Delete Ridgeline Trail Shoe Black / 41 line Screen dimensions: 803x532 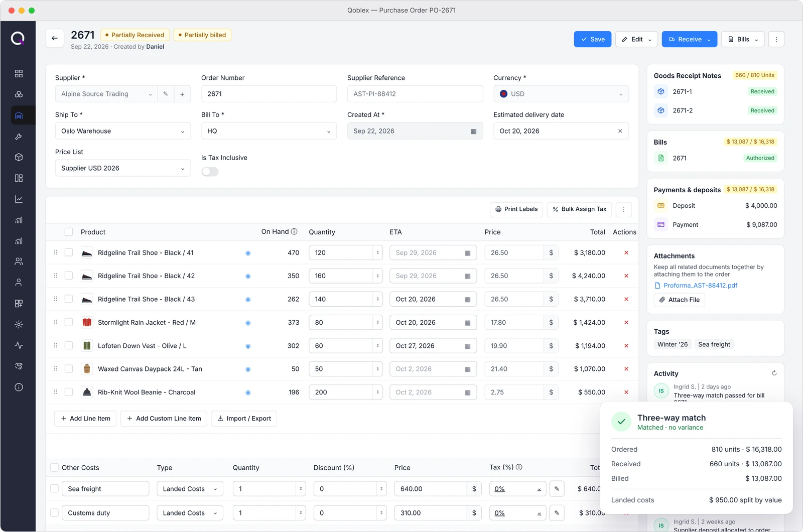click(x=626, y=253)
